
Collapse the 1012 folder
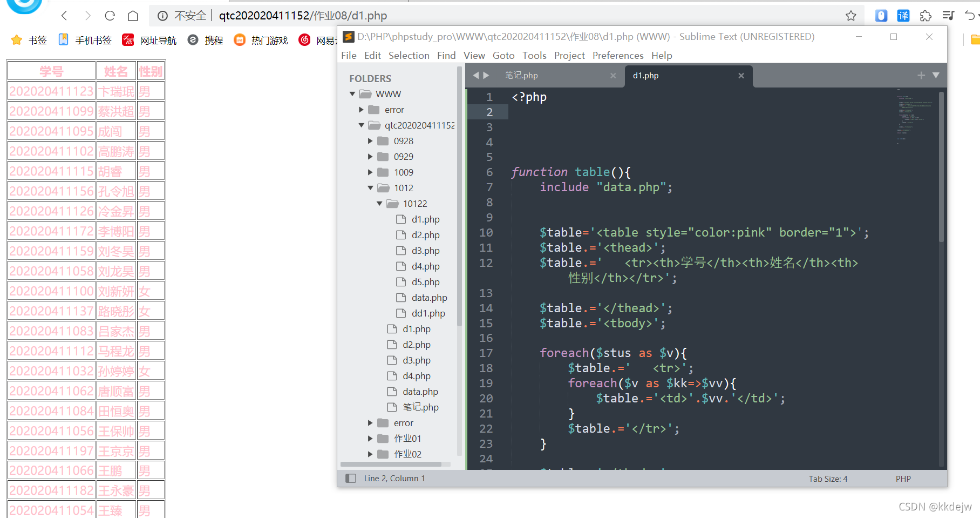[371, 188]
